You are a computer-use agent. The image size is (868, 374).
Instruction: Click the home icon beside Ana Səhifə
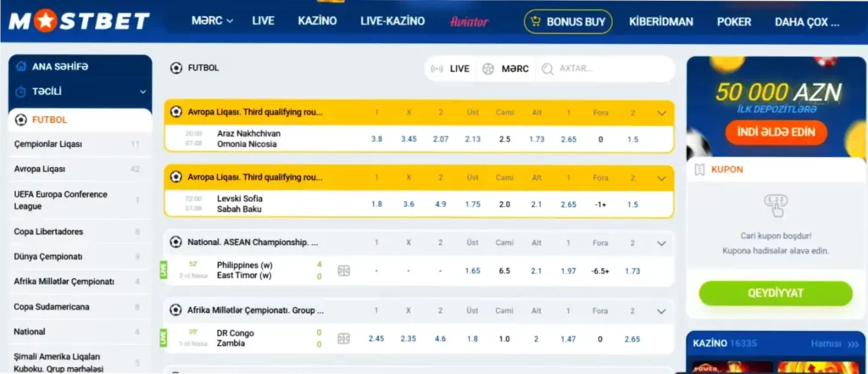tap(20, 66)
